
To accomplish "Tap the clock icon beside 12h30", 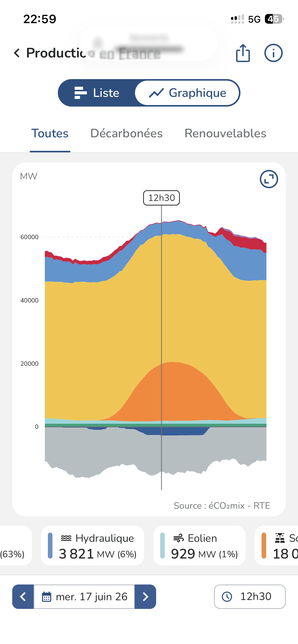I will coord(227,596).
